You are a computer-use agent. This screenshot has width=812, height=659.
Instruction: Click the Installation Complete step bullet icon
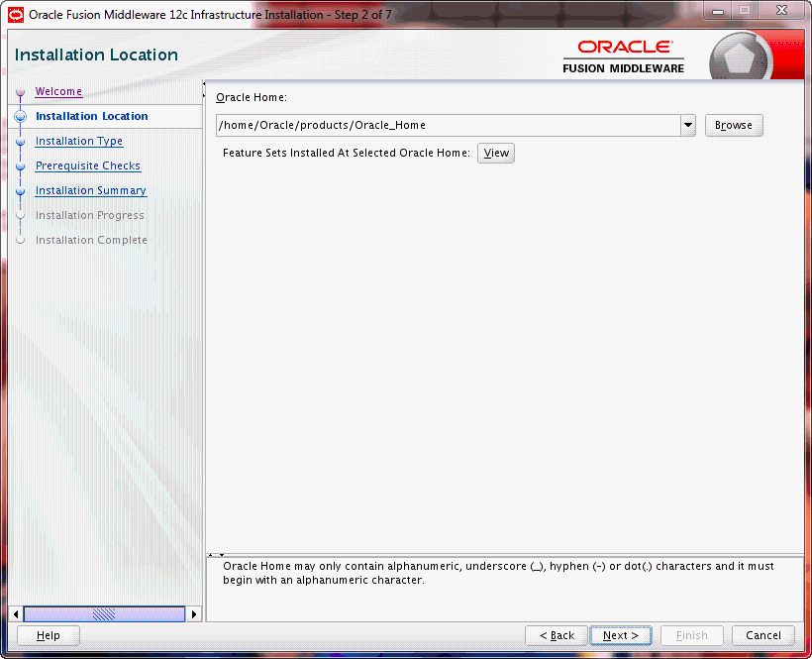[20, 240]
